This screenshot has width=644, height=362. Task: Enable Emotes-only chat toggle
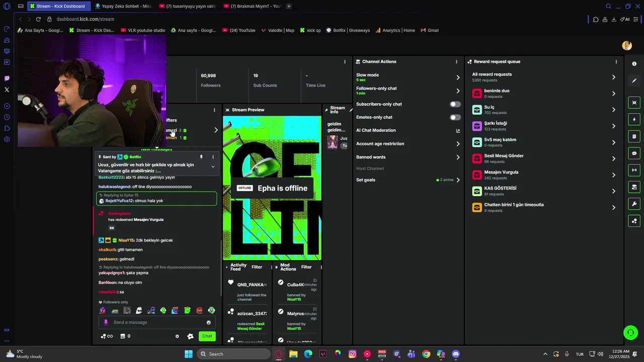(455, 117)
